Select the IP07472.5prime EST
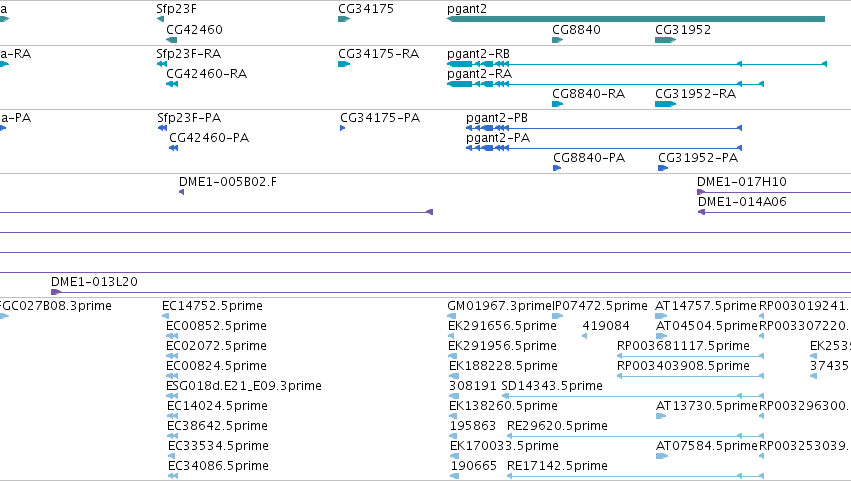 (x=557, y=316)
